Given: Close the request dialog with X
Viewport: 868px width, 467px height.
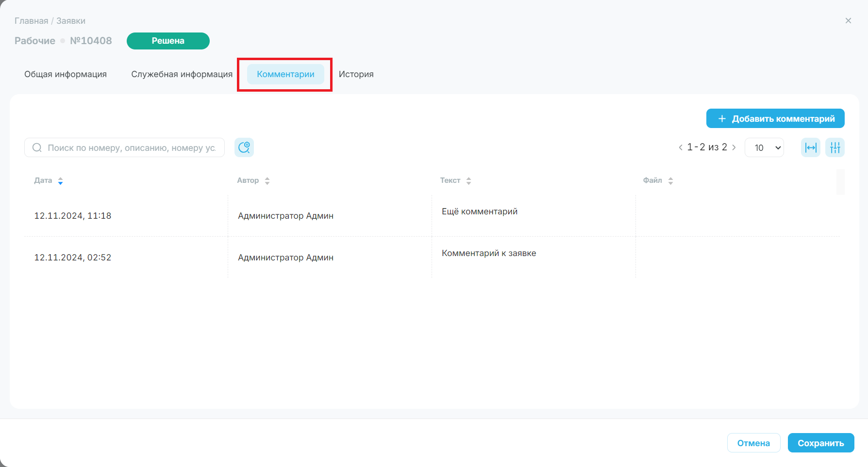Looking at the screenshot, I should (x=848, y=20).
